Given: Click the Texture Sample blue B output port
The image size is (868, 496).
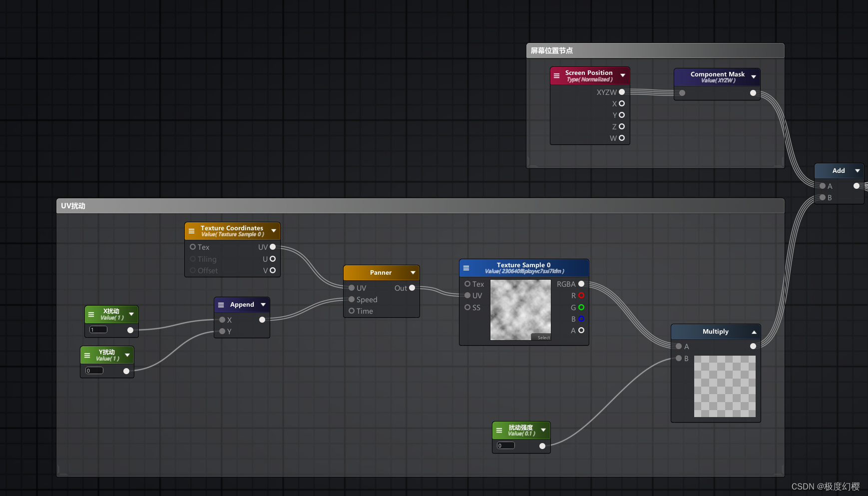Looking at the screenshot, I should pyautogui.click(x=581, y=319).
